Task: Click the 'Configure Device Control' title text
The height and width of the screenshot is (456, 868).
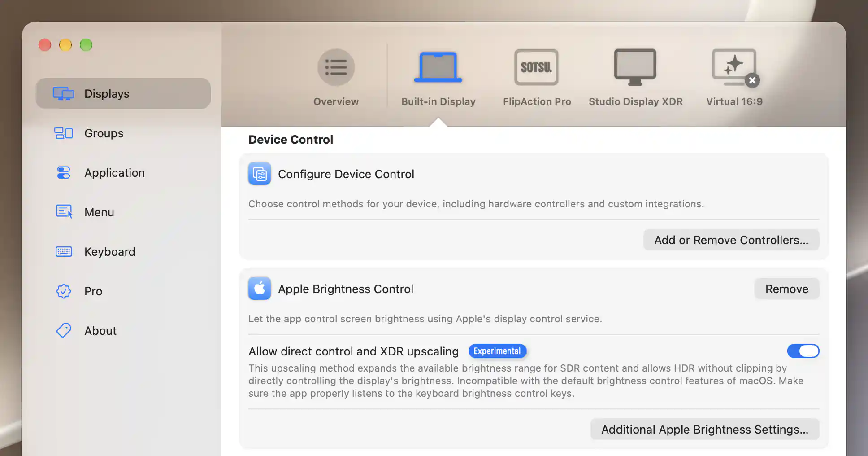Action: tap(346, 174)
